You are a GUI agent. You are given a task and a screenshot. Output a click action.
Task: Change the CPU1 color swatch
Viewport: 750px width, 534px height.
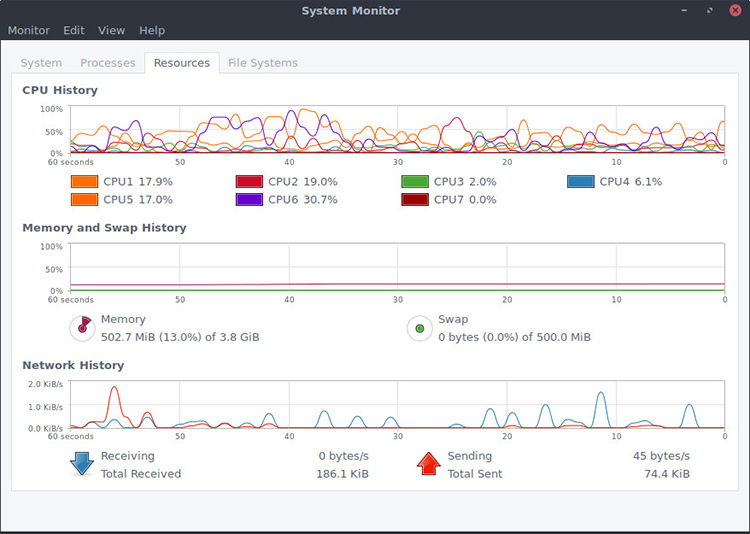pos(84,182)
